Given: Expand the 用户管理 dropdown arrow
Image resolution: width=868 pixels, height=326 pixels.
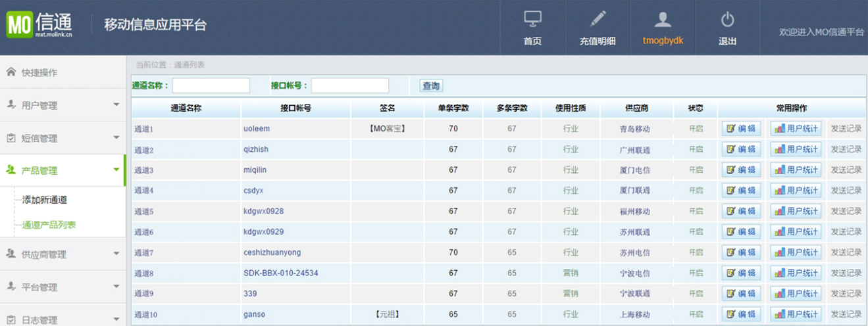Looking at the screenshot, I should tap(116, 105).
